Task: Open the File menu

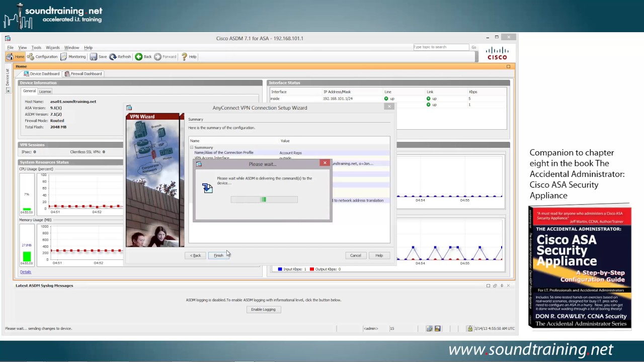Action: (x=10, y=48)
